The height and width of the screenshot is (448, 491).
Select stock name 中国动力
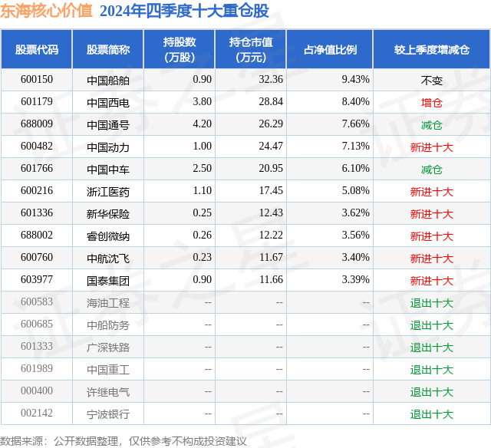pyautogui.click(x=108, y=147)
